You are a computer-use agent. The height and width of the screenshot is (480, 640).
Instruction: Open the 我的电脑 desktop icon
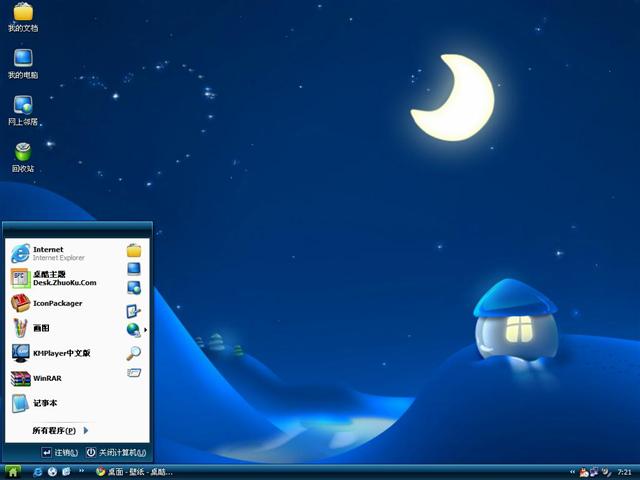coord(23,64)
